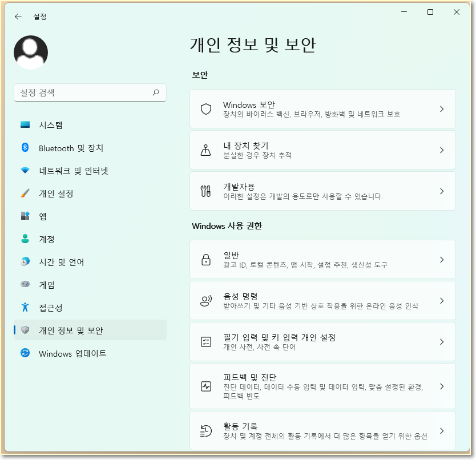Click the pulse chart icon for 피드백 및 진단
Viewport: 476px width, 460px height.
click(206, 386)
